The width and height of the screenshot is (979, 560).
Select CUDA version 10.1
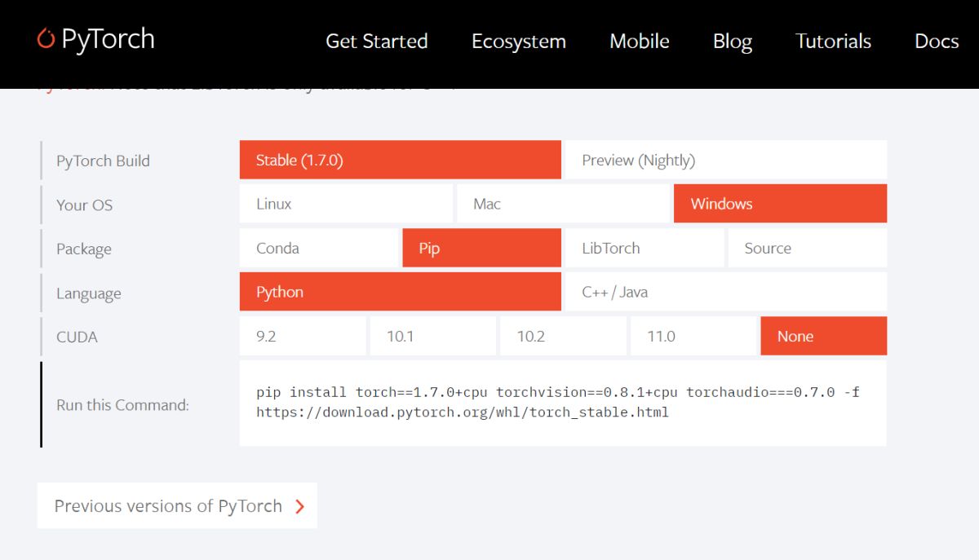(433, 336)
